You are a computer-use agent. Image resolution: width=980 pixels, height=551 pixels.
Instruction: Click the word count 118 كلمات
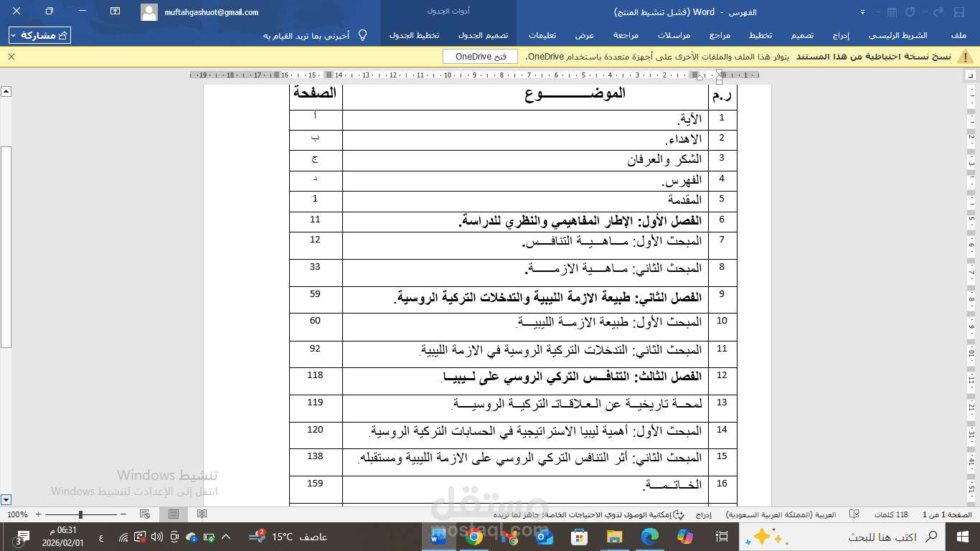[890, 514]
